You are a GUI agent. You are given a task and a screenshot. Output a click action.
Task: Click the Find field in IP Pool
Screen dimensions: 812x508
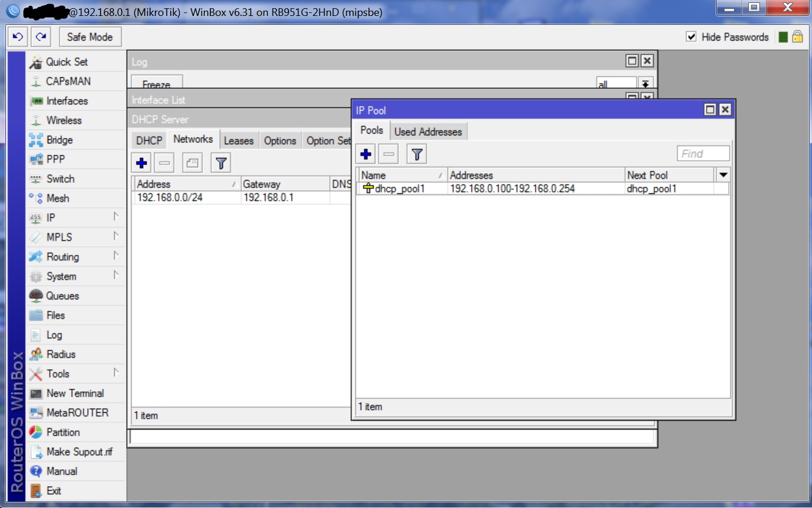[703, 154]
